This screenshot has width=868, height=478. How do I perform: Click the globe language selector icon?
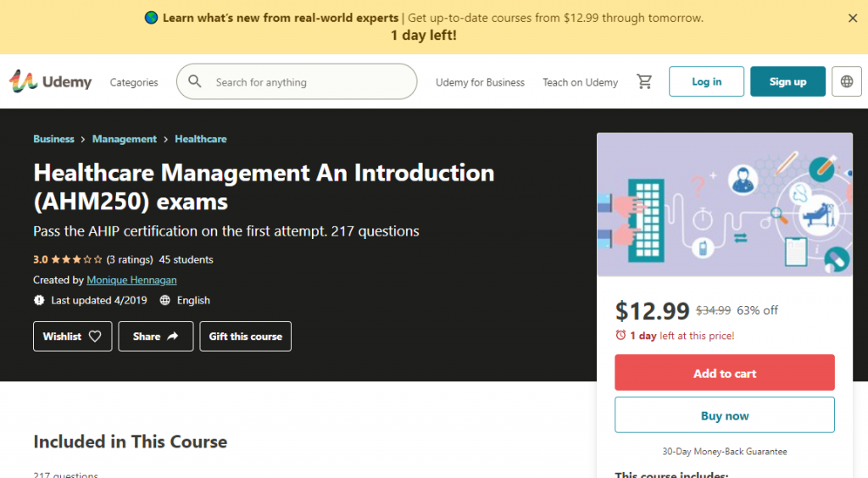(846, 81)
